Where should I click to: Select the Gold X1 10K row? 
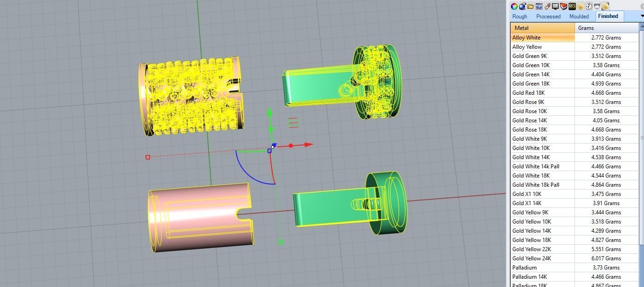click(x=574, y=194)
